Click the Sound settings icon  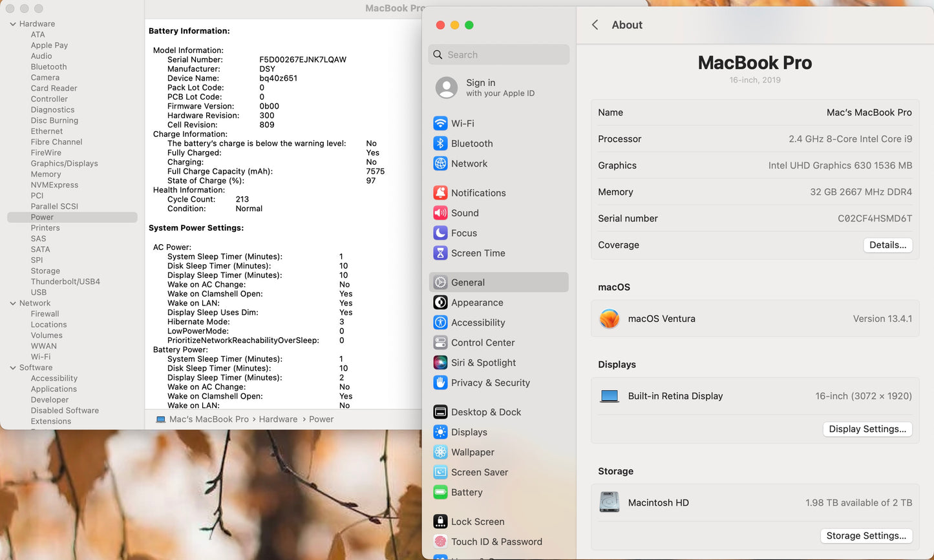[x=440, y=213]
